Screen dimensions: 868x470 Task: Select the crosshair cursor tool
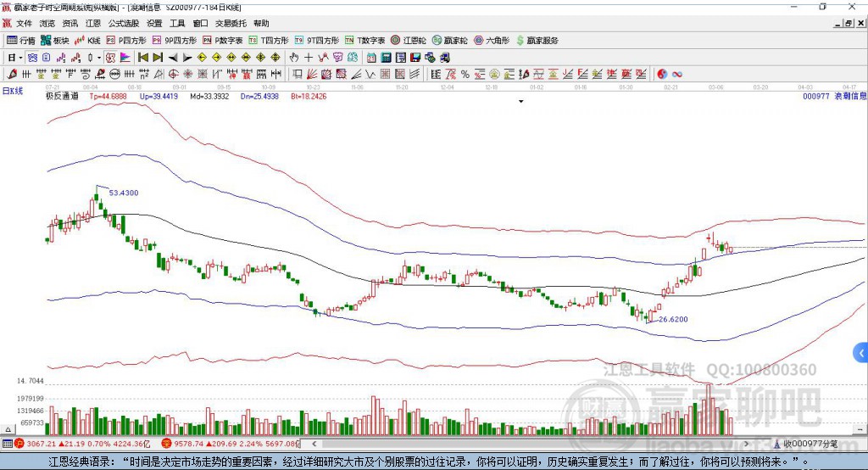309,58
